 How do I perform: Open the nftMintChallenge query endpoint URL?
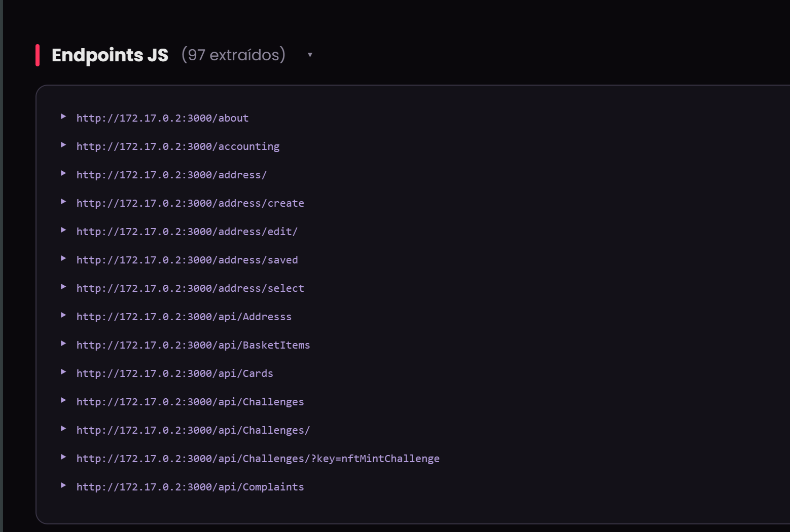pos(258,458)
